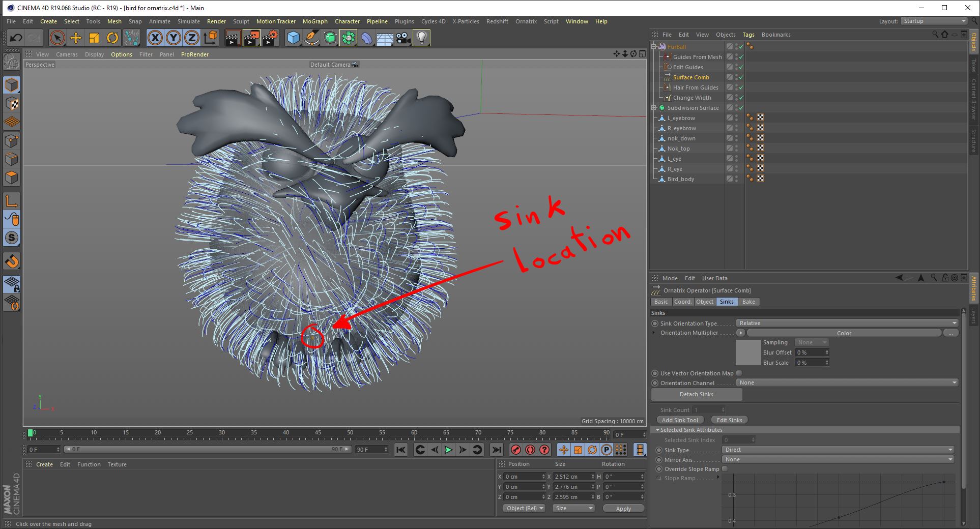Open the Render to Picture Viewer icon
The width and height of the screenshot is (980, 529).
(251, 38)
